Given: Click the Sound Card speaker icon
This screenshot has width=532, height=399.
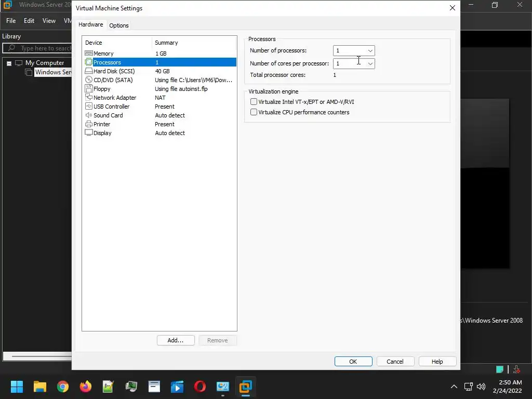Looking at the screenshot, I should pos(88,115).
